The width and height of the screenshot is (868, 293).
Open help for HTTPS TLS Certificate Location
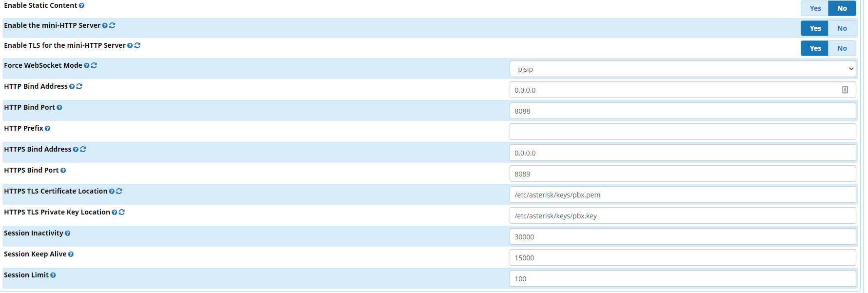click(112, 192)
